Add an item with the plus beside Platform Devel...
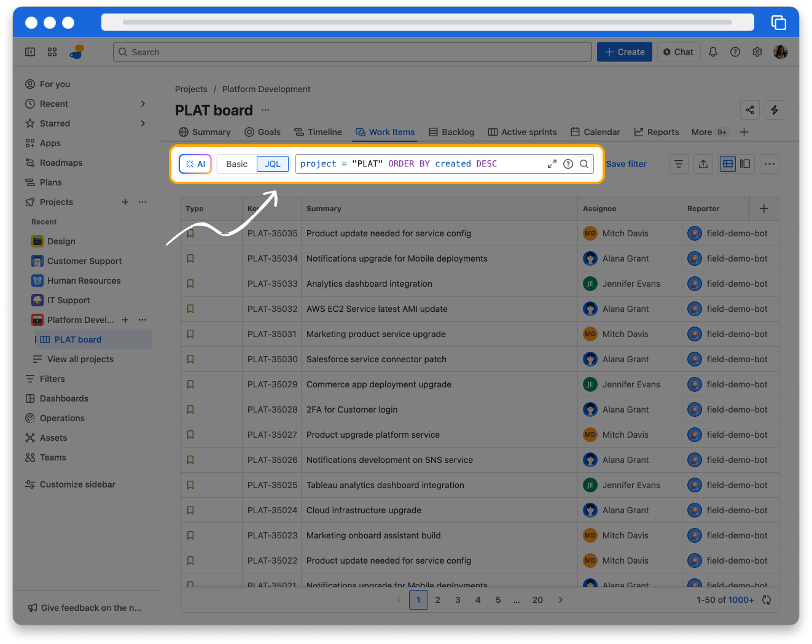The image size is (812, 644). click(125, 320)
